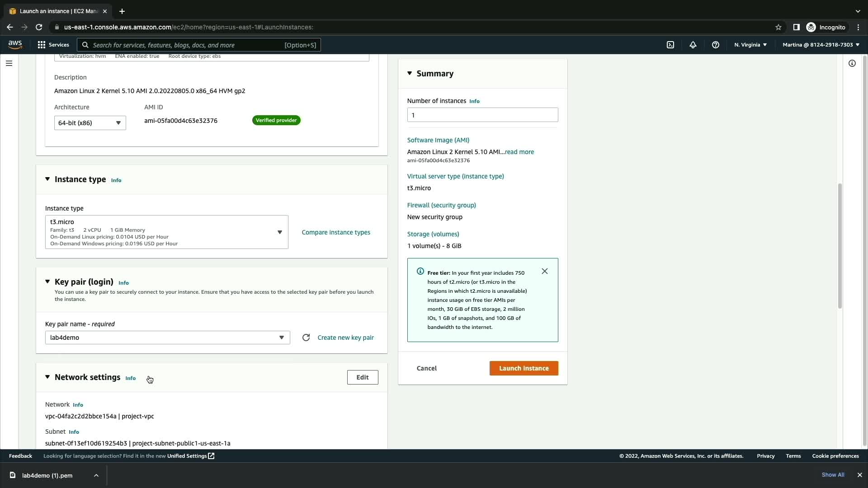Open the N. Virginia region menu
The height and width of the screenshot is (488, 868).
click(750, 45)
